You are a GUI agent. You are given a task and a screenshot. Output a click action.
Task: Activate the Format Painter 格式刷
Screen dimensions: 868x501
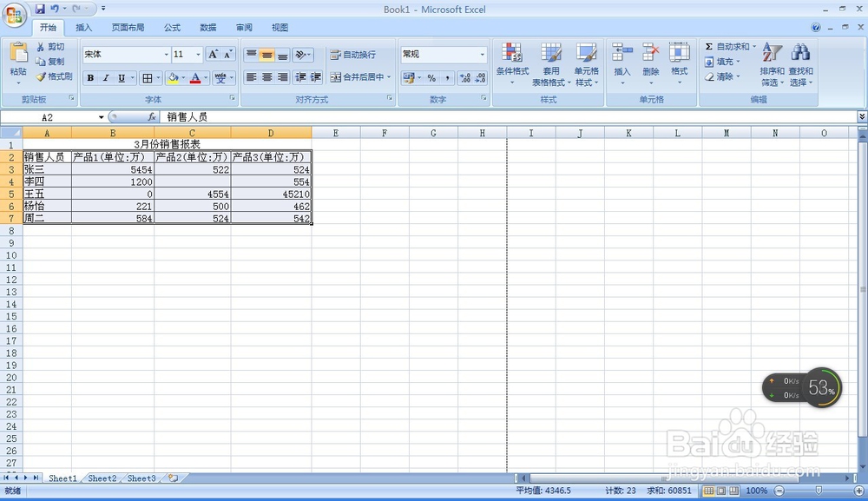click(x=54, y=76)
